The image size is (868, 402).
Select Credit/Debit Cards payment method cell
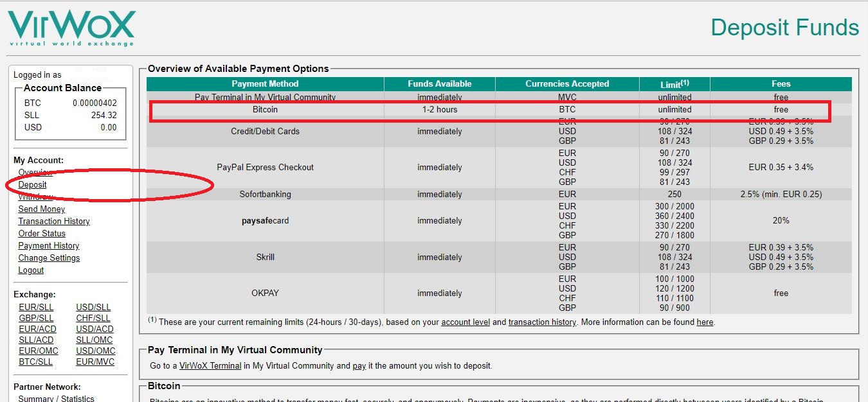[x=265, y=132]
